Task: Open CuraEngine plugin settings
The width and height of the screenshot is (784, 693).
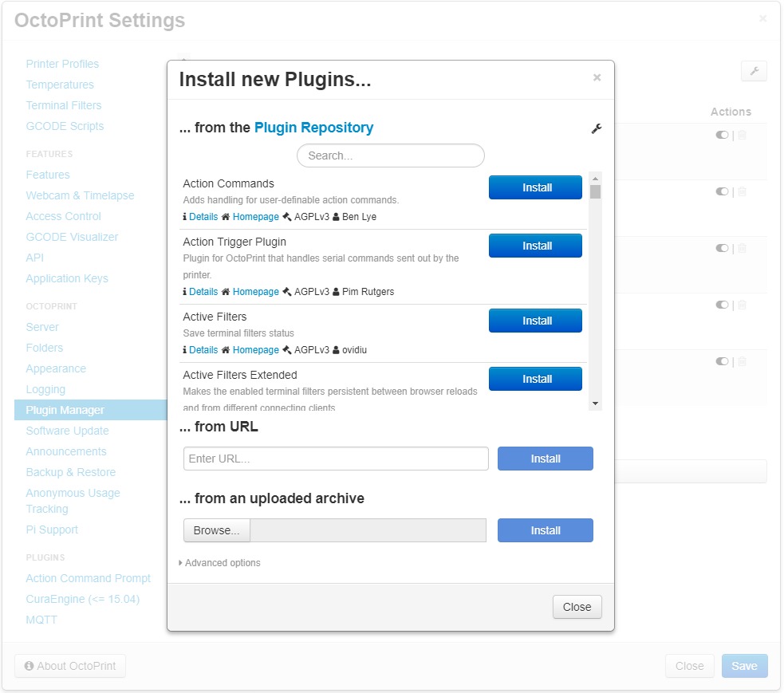Action: (82, 599)
